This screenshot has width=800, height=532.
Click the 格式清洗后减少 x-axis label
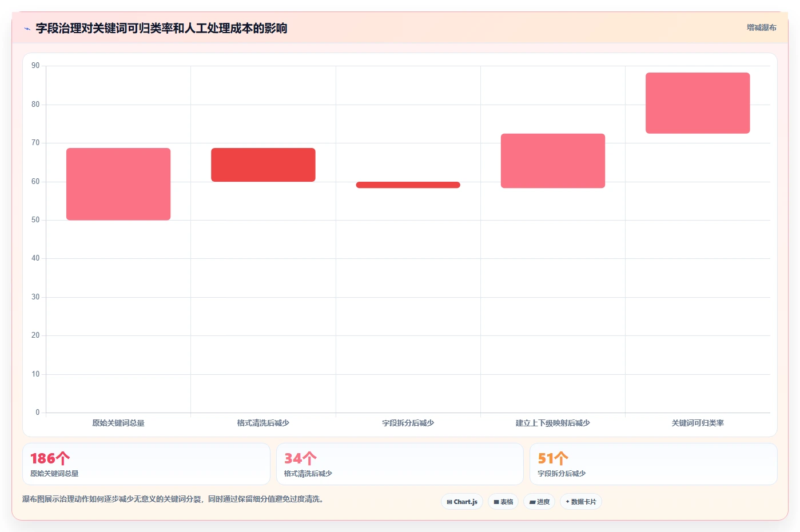(263, 423)
